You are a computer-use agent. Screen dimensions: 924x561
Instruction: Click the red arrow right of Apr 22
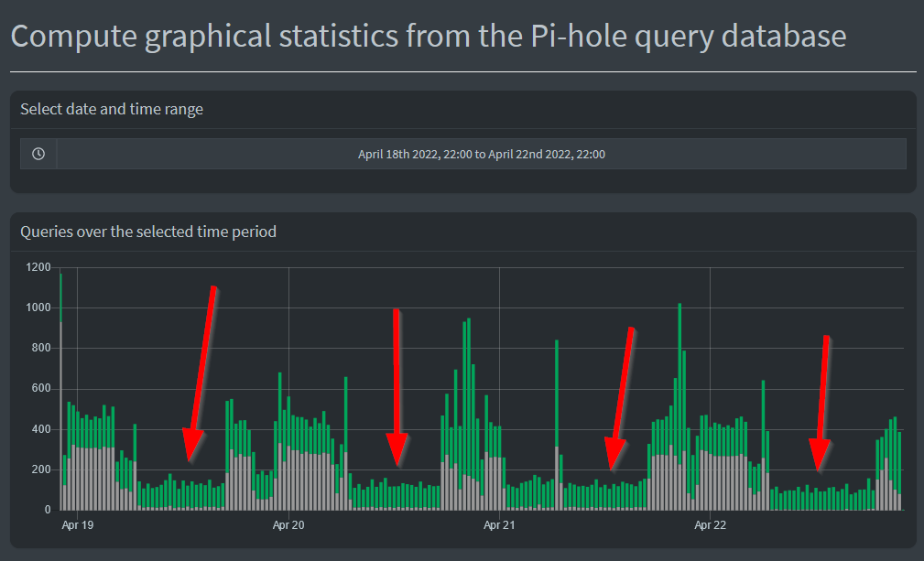point(823,401)
